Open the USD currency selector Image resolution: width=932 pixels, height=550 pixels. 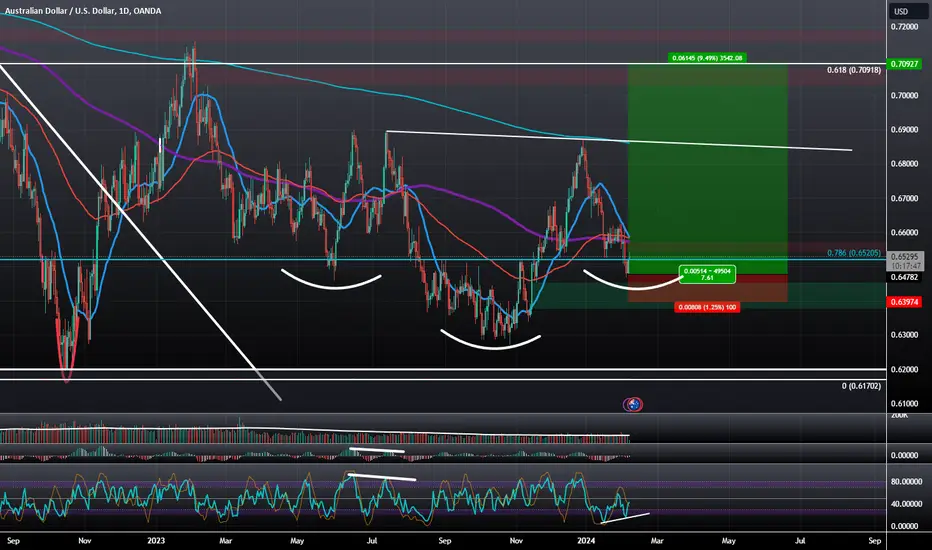coord(901,11)
